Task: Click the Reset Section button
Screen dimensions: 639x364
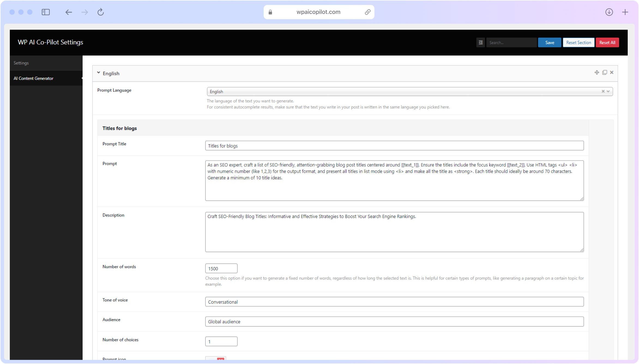Action: [x=578, y=42]
